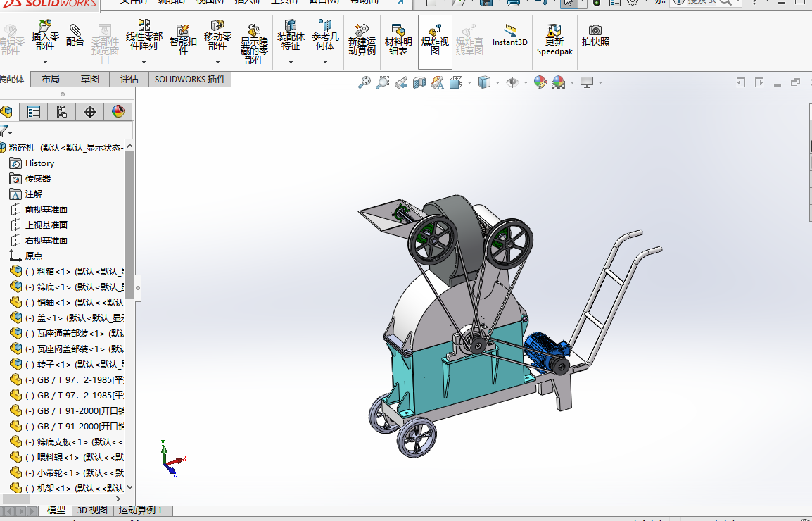This screenshot has height=521, width=812.
Task: Click Linear Component Pattern (线性零部件阵列) icon
Action: coord(144,35)
